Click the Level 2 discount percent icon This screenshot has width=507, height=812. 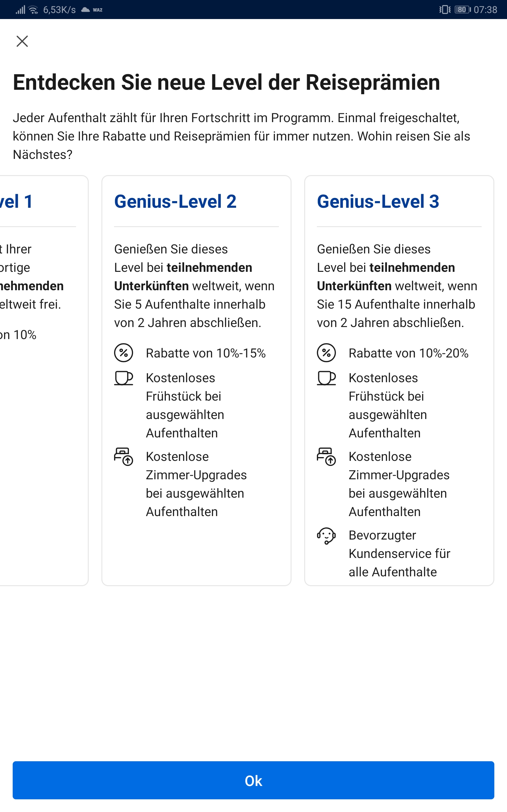click(x=123, y=353)
